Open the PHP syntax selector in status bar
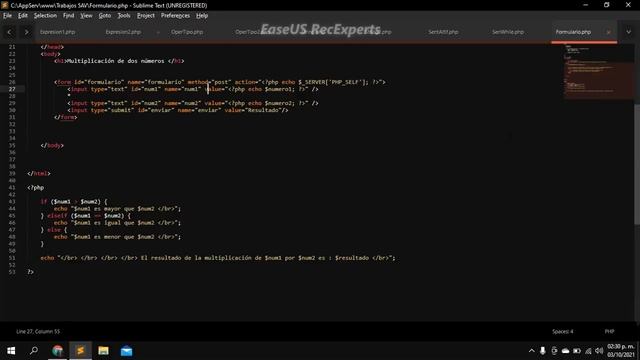 (x=609, y=331)
